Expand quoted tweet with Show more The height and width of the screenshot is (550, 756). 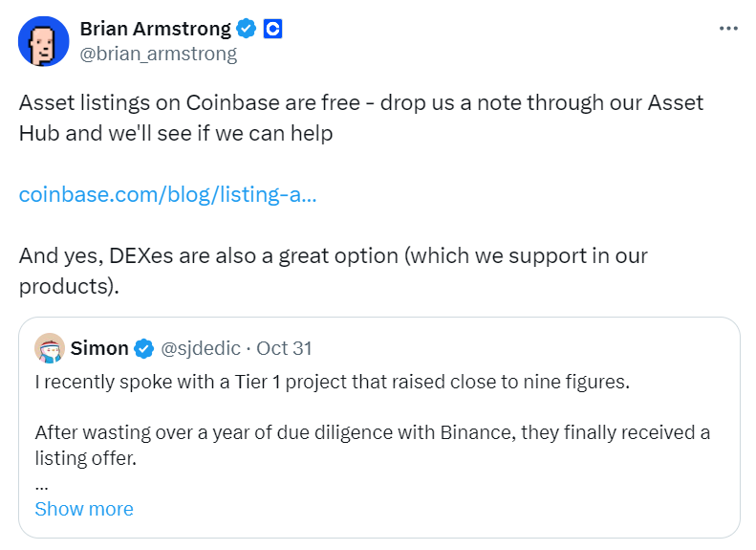[84, 509]
